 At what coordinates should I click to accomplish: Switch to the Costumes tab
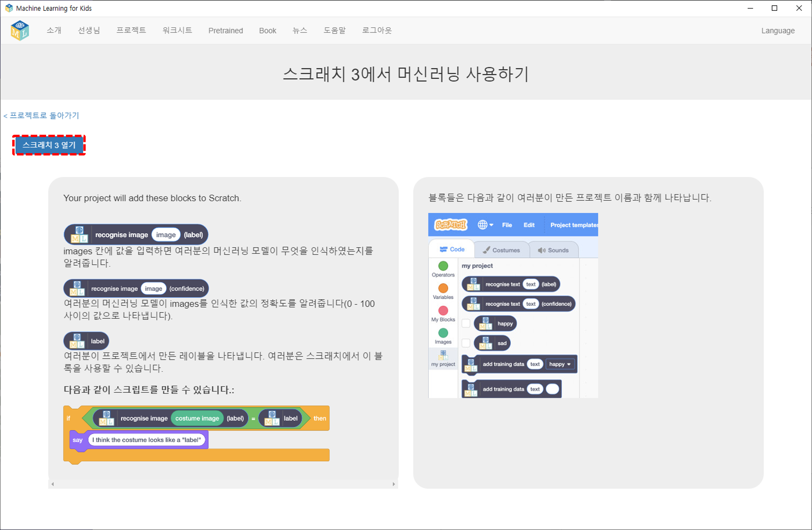[x=501, y=250]
